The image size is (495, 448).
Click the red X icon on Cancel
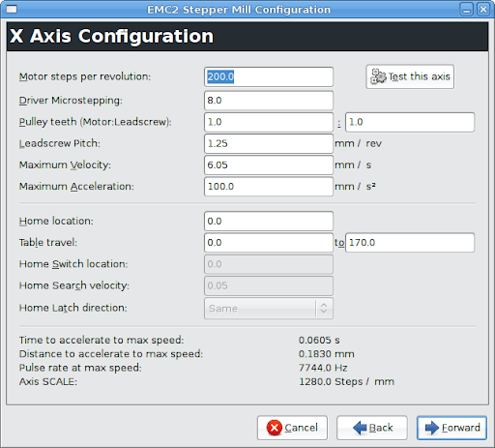coord(275,428)
